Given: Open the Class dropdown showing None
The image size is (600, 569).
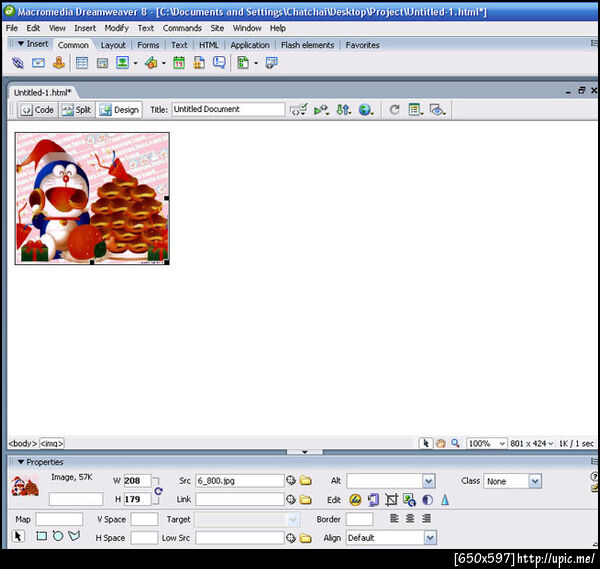Looking at the screenshot, I should [x=535, y=481].
